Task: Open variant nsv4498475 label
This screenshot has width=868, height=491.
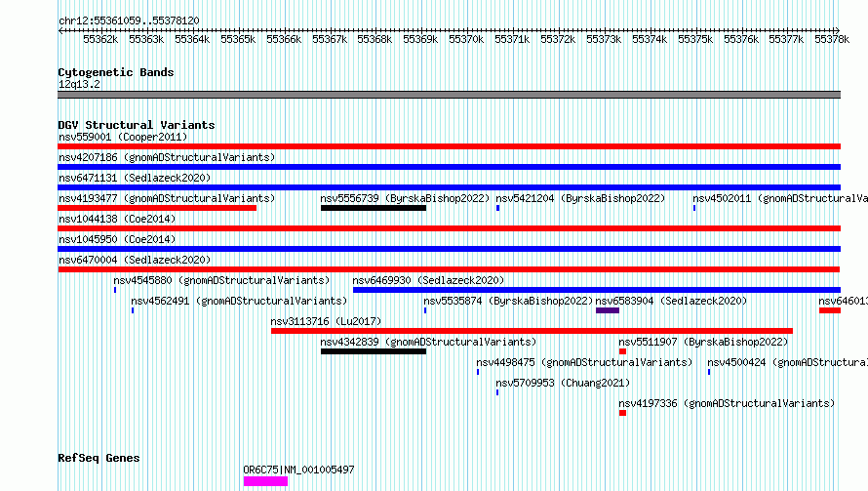Action: (x=584, y=362)
